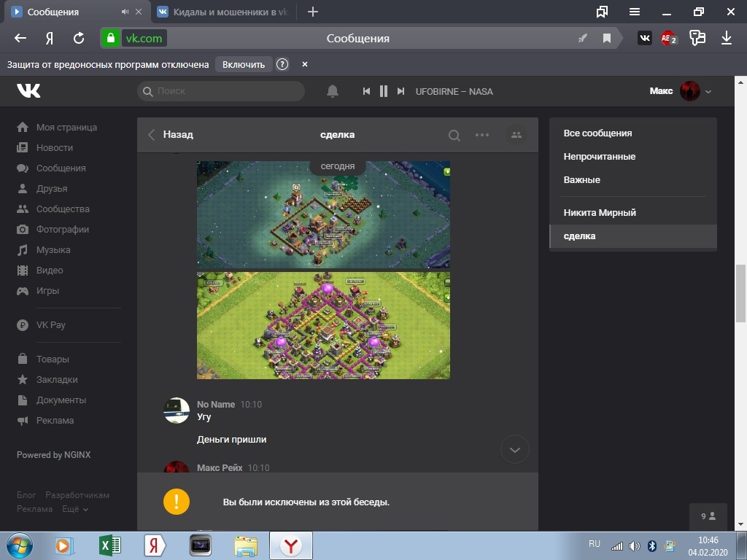Pause the UFOBIRNE – NASA track
Image resolution: width=747 pixels, height=560 pixels.
point(384,91)
